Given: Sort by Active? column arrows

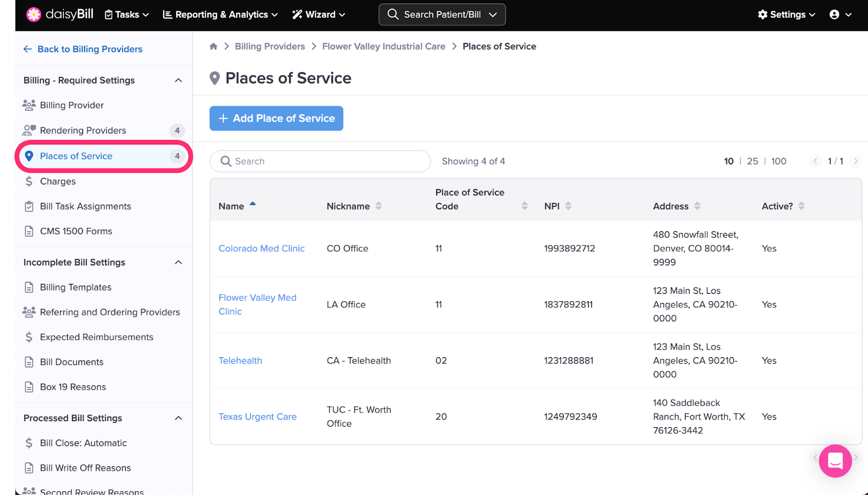Looking at the screenshot, I should point(801,206).
